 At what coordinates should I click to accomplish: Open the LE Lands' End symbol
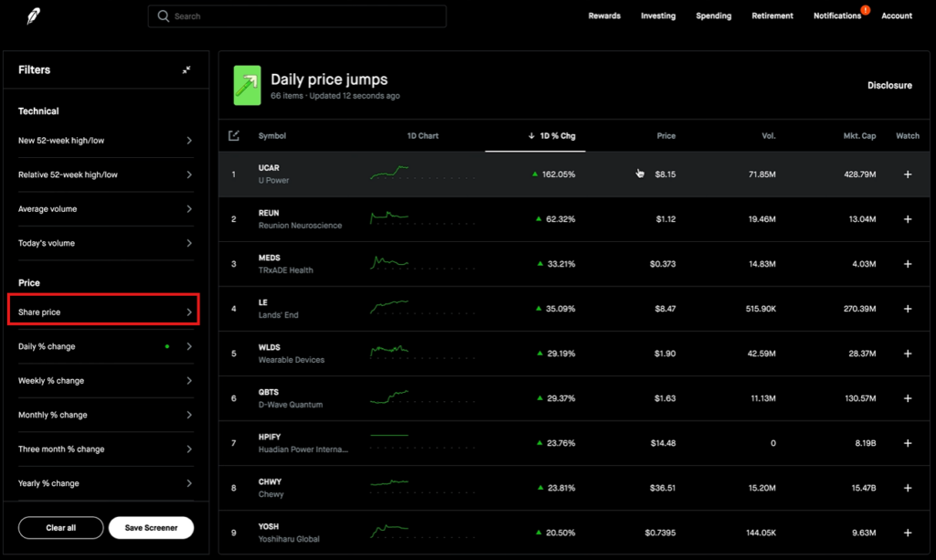(x=278, y=309)
